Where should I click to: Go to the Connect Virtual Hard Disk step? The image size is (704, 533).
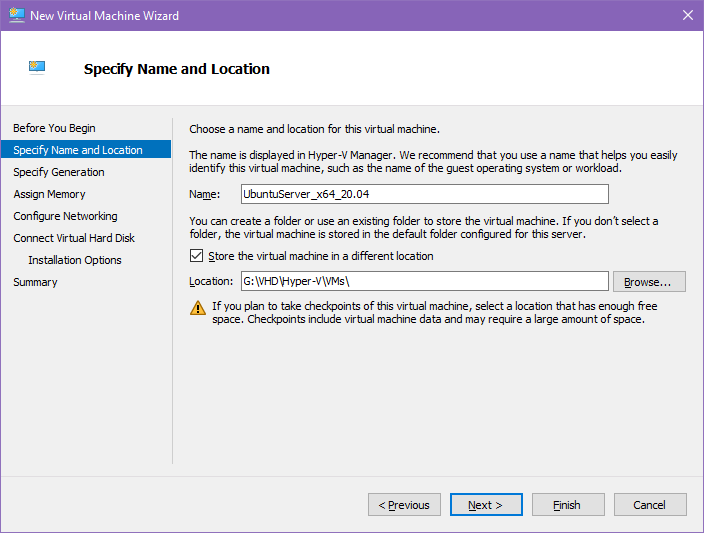tap(74, 238)
